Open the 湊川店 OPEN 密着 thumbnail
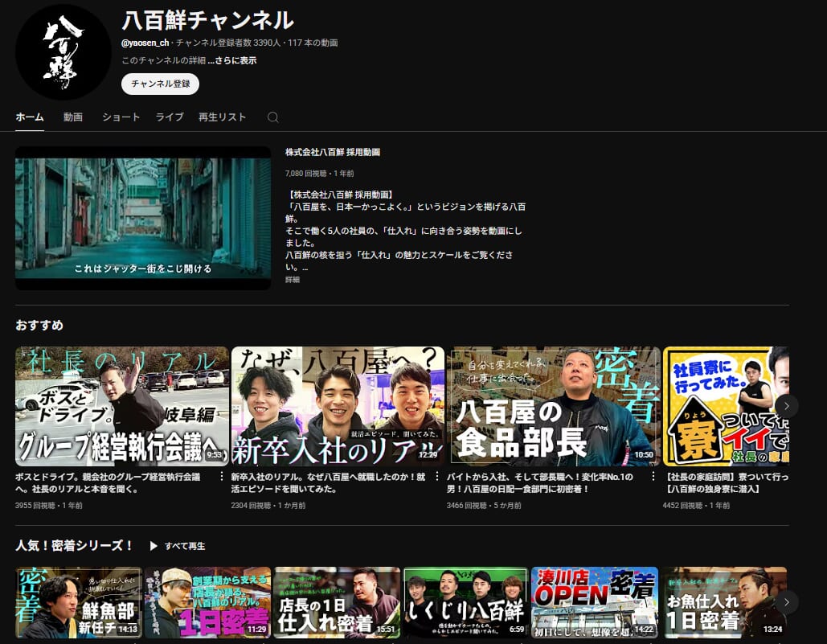 (x=595, y=602)
